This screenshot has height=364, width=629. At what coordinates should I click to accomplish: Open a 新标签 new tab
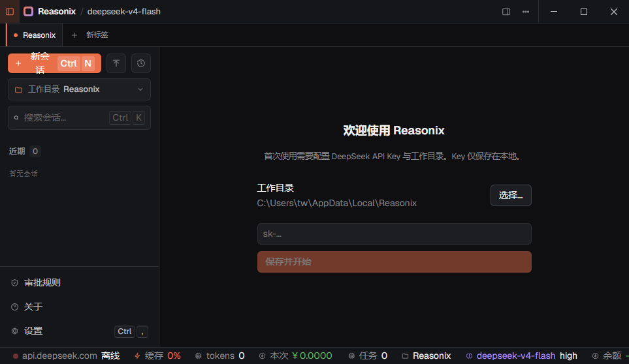click(97, 35)
